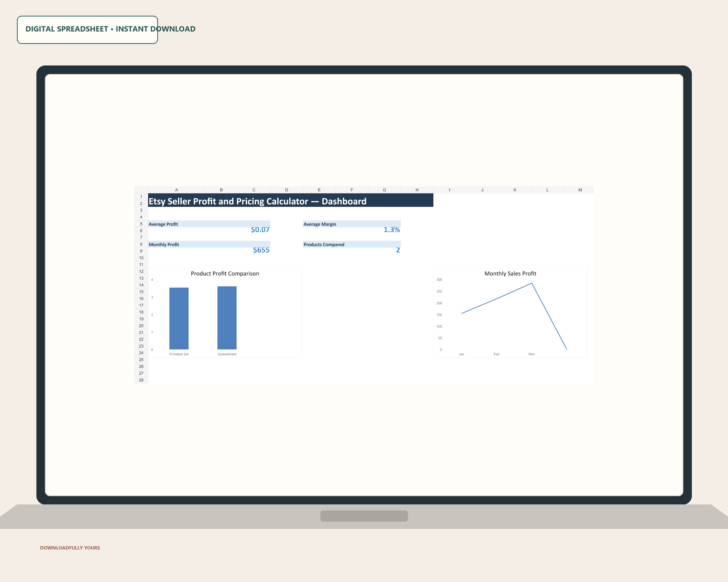Click the '2' products compared value
728x582 pixels.
pyautogui.click(x=398, y=250)
